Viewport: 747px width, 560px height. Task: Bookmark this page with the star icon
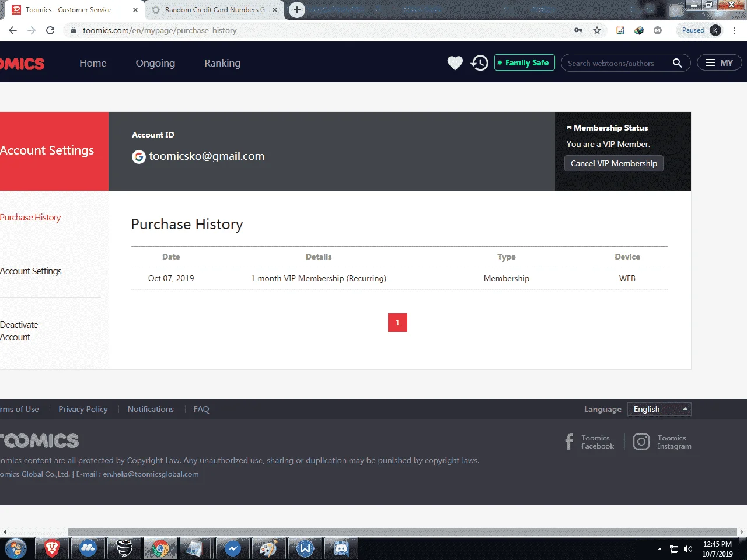tap(597, 30)
